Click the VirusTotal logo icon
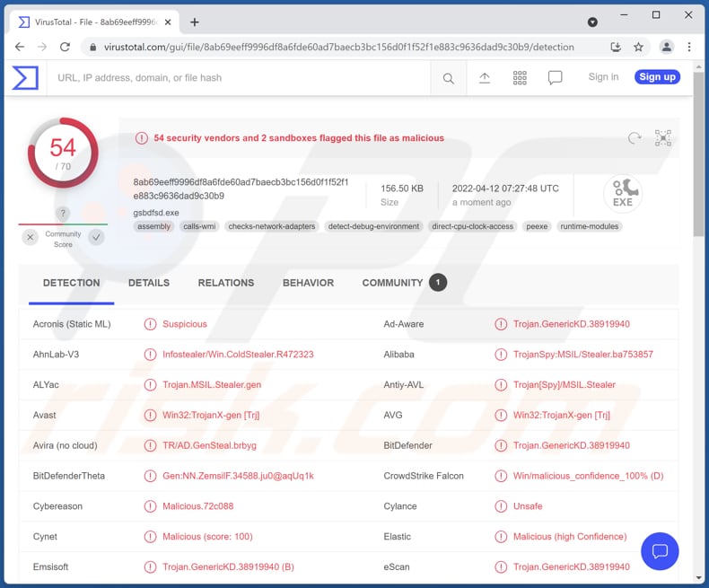709x588 pixels. [x=25, y=78]
